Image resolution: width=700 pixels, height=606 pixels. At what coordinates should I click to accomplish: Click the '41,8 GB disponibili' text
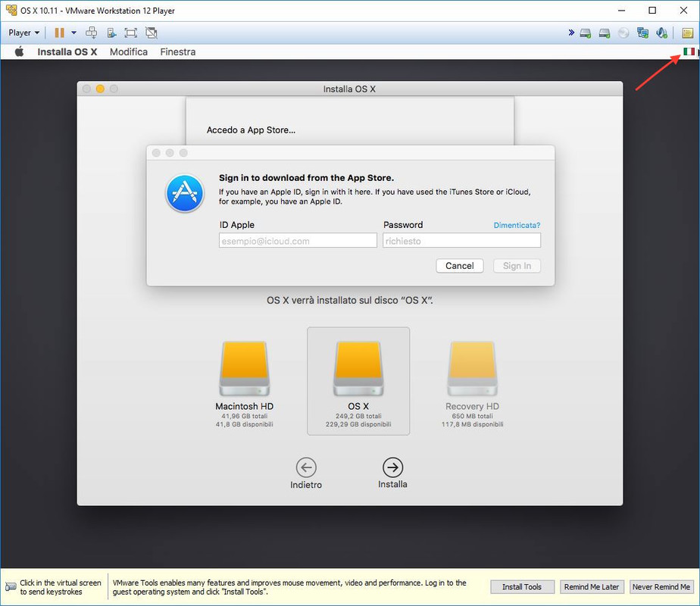[244, 424]
